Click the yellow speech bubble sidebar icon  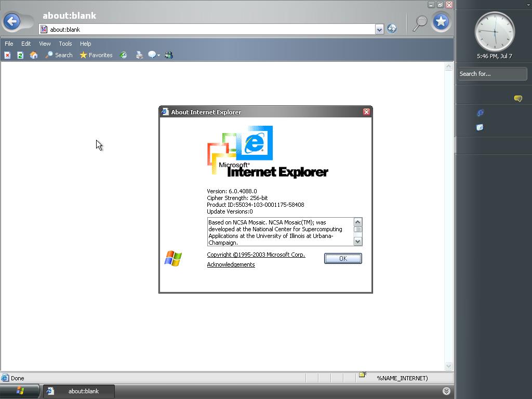coord(518,98)
